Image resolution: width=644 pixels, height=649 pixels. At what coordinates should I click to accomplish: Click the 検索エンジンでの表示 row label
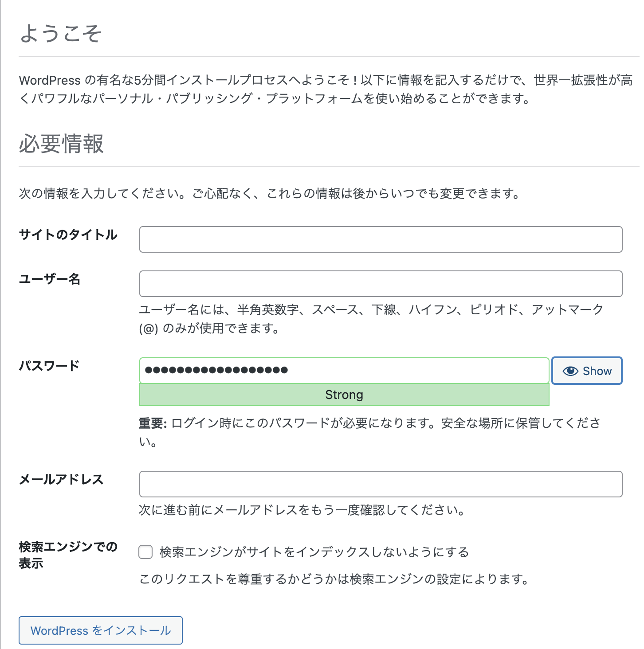point(68,555)
